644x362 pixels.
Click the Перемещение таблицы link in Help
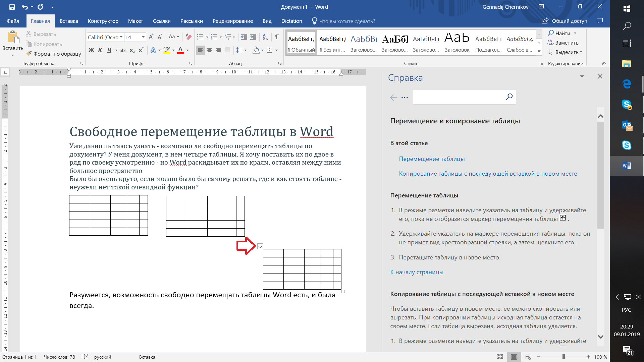[431, 159]
